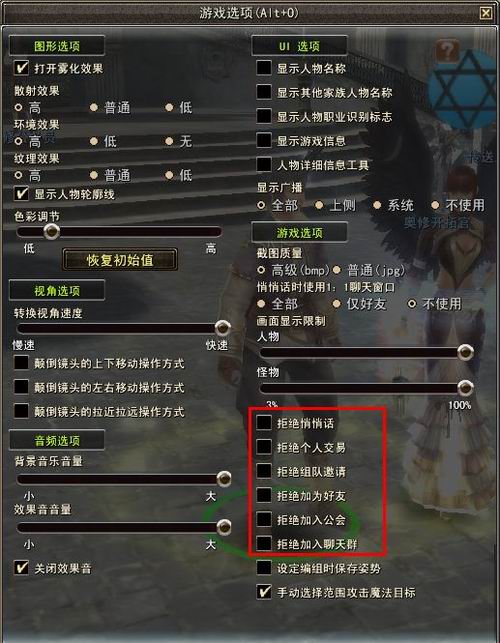Enable the 显示人物名称 checkbox
This screenshot has width=500, height=643.
(264, 68)
